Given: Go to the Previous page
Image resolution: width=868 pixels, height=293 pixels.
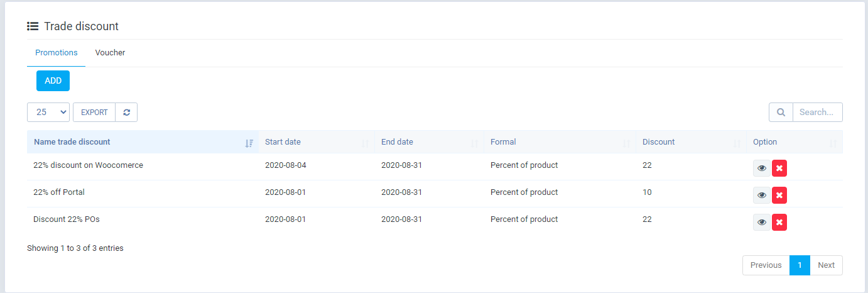Looking at the screenshot, I should 766,265.
